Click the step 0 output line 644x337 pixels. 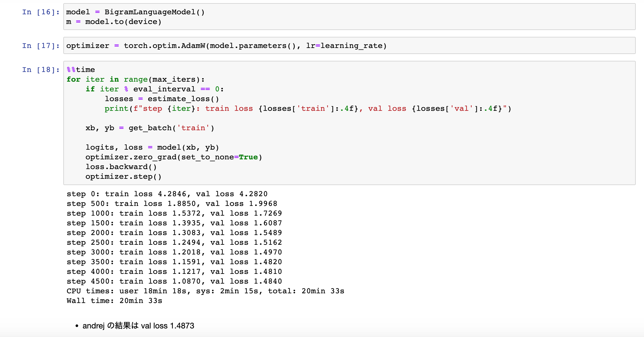pyautogui.click(x=167, y=194)
